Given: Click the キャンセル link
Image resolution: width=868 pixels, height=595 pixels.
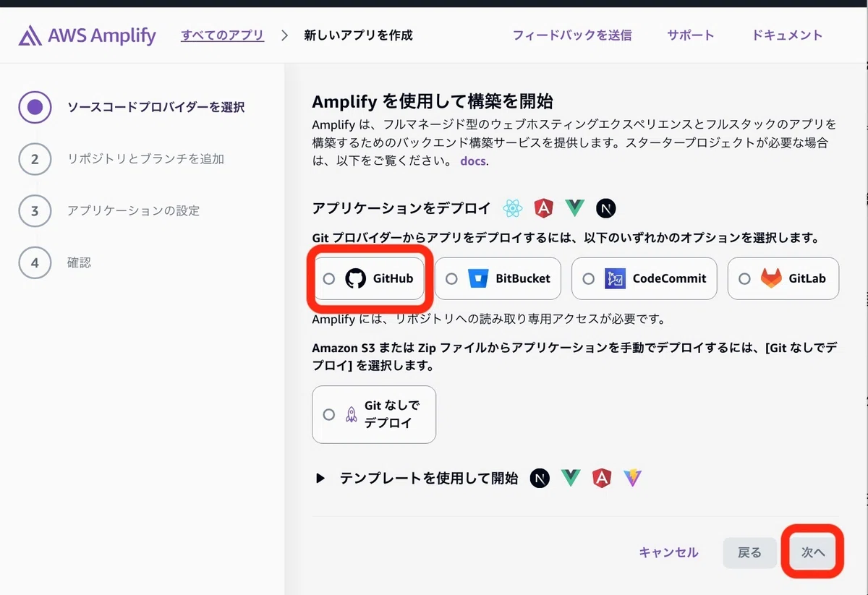Looking at the screenshot, I should [668, 552].
